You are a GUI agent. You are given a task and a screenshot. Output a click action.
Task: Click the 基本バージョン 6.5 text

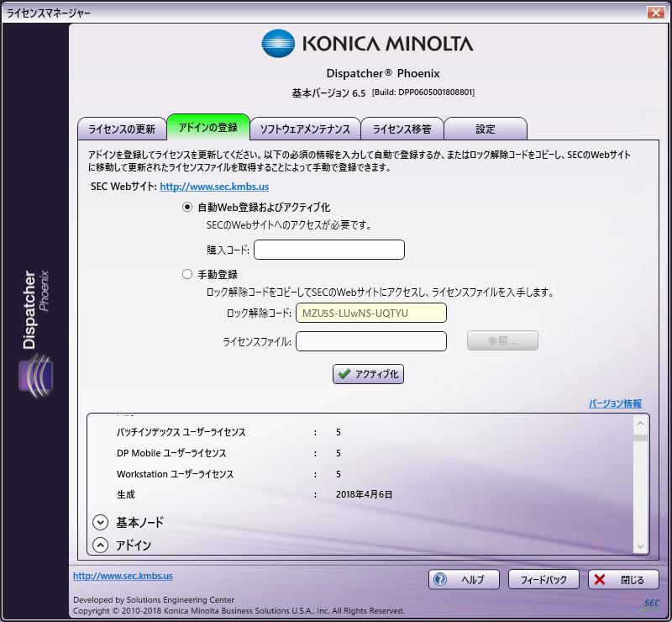tap(328, 93)
